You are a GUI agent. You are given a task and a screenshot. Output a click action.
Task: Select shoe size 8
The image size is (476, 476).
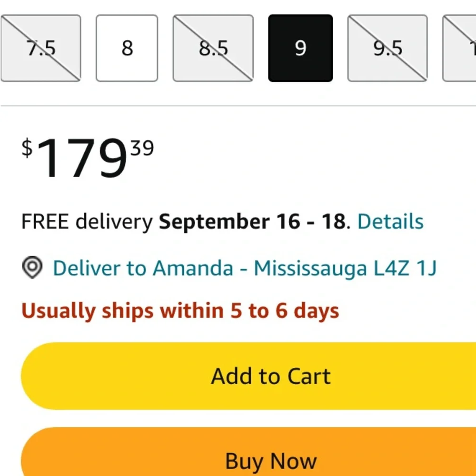point(127,48)
